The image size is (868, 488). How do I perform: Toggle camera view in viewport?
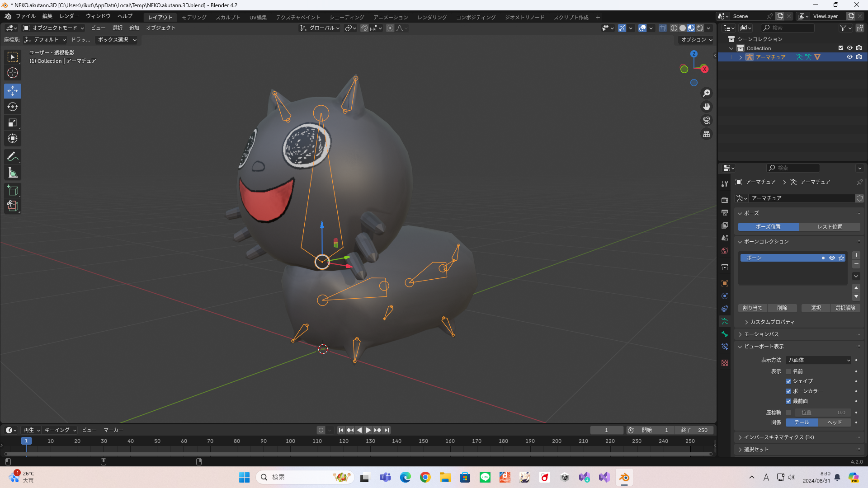(707, 121)
